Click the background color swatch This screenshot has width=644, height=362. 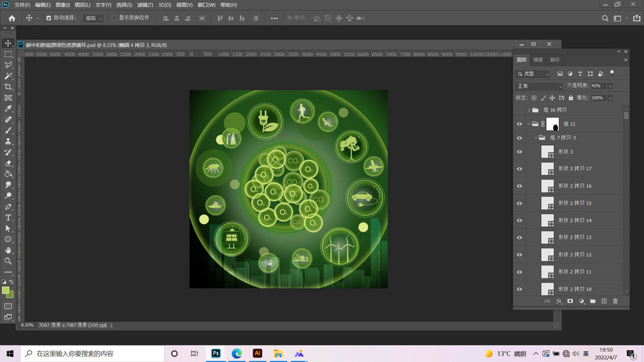pyautogui.click(x=10, y=295)
